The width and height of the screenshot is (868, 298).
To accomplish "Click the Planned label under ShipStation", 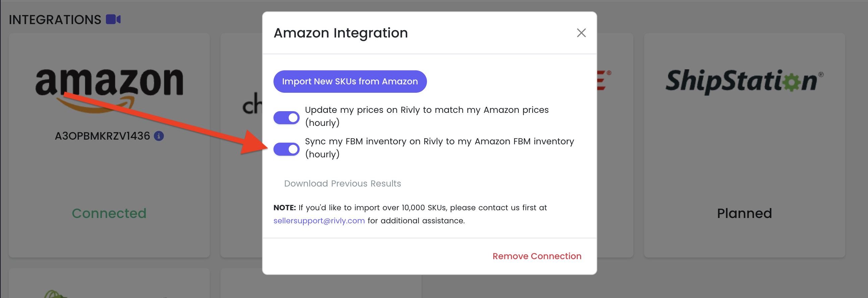I will (744, 214).
